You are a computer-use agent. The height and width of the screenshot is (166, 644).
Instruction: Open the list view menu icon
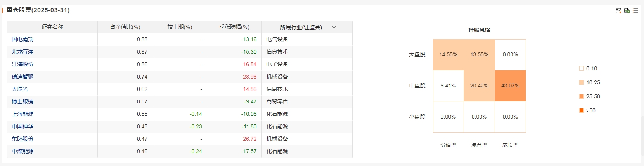click(635, 10)
